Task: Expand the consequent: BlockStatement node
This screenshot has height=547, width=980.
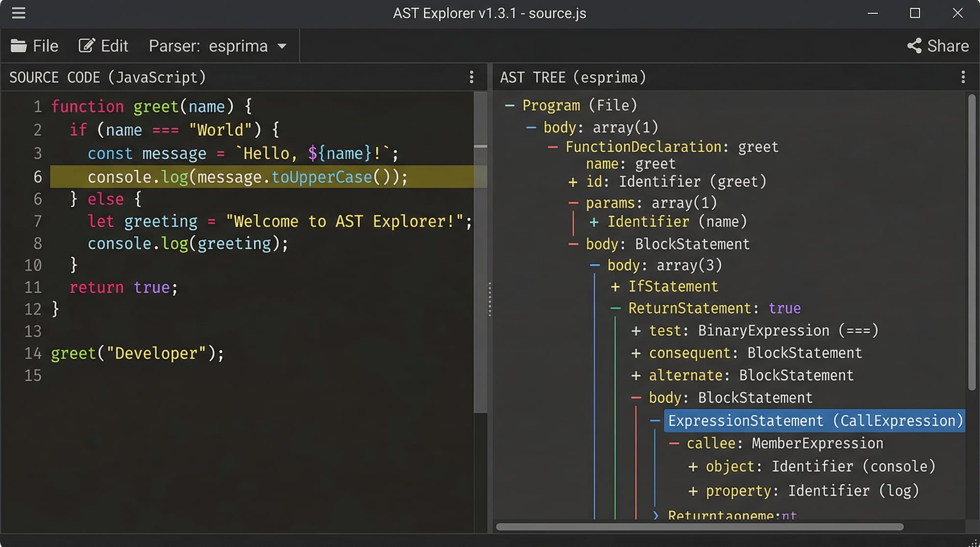Action: [x=636, y=353]
